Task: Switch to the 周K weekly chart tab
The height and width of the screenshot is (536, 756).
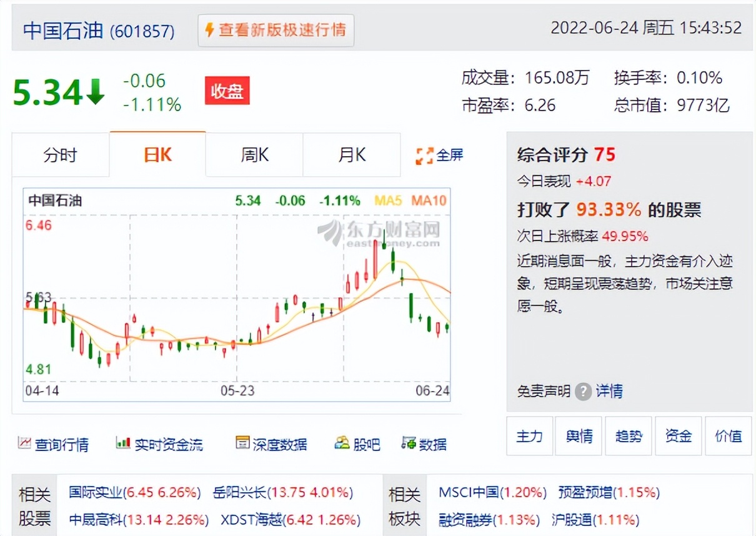Action: 254,155
